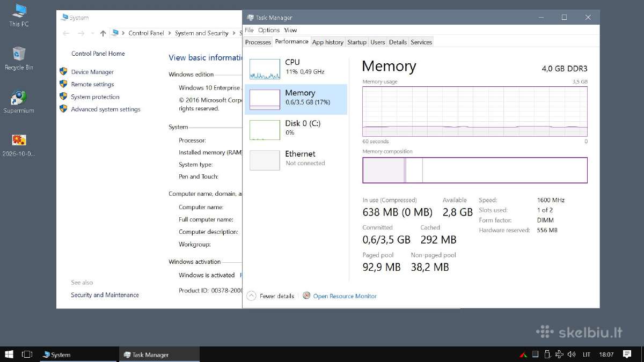Open the File menu in Task Manager
Viewport: 644px width, 362px height.
(249, 30)
